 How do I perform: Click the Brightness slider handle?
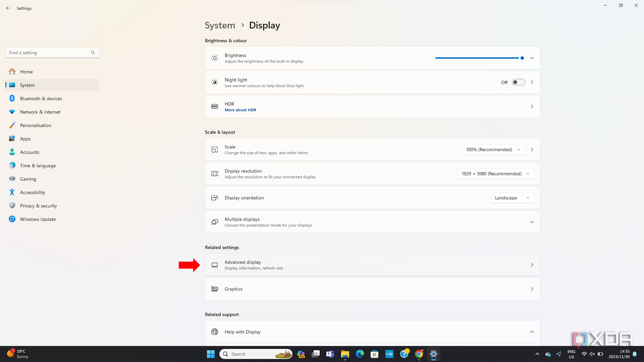(522, 58)
